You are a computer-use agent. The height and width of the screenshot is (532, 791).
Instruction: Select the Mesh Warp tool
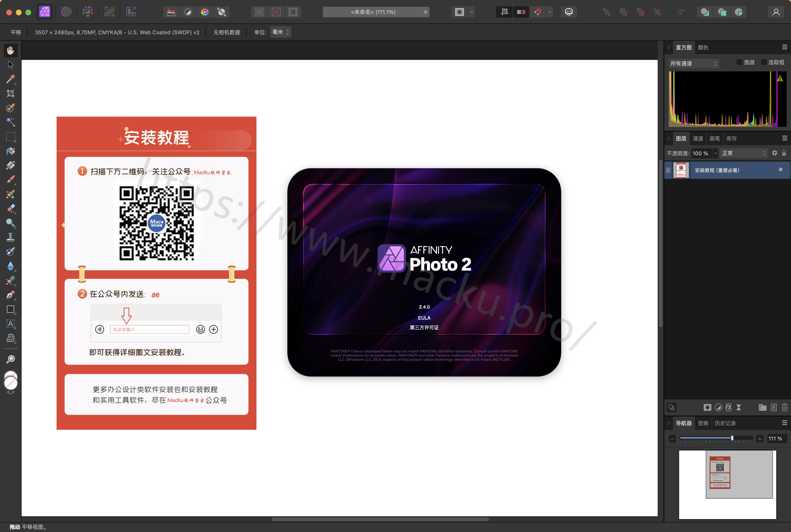11,338
